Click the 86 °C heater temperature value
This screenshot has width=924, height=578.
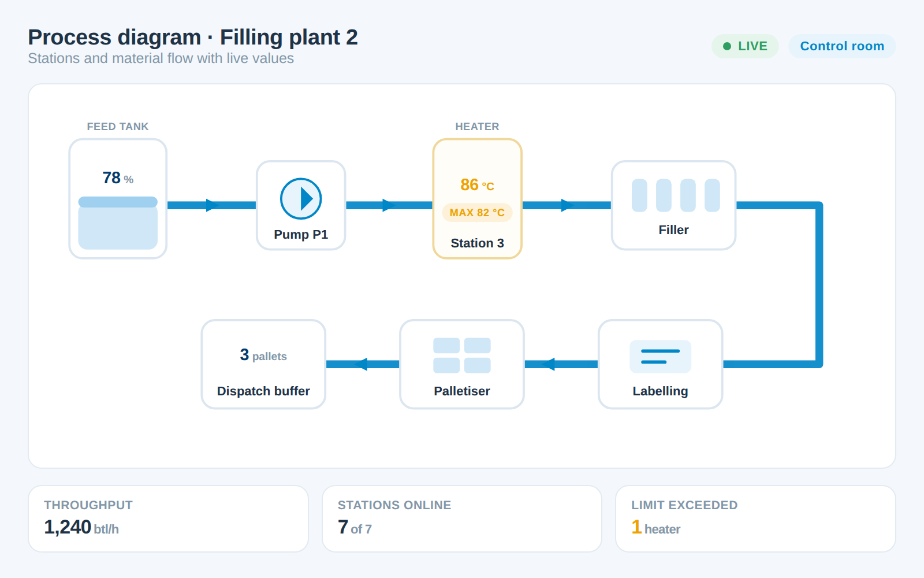point(478,185)
